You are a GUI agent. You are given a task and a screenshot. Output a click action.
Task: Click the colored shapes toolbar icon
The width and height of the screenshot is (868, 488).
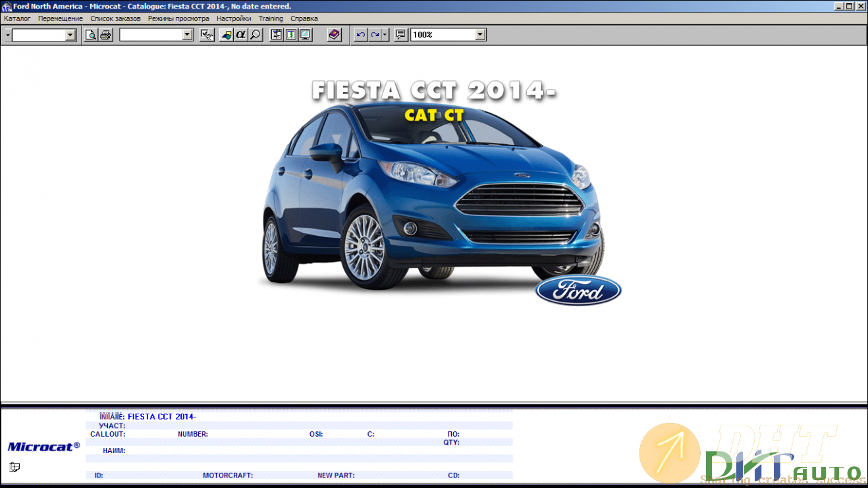(227, 35)
